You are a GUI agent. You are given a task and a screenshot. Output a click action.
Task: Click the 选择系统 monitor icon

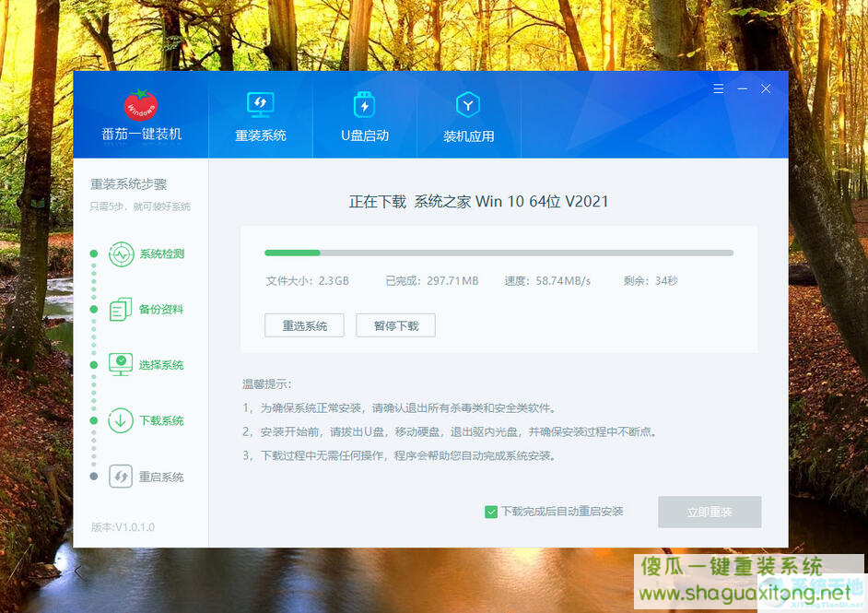[x=121, y=365]
